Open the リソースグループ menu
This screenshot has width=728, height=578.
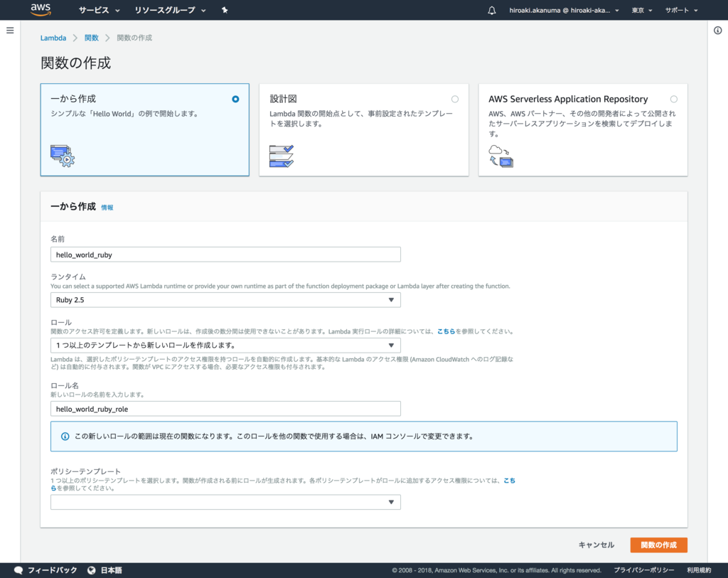coord(170,10)
